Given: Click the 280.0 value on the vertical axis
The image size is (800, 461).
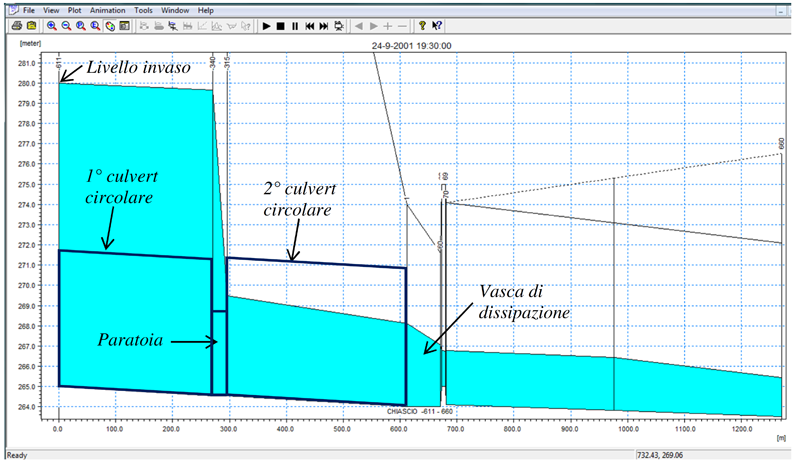Looking at the screenshot, I should tap(27, 84).
